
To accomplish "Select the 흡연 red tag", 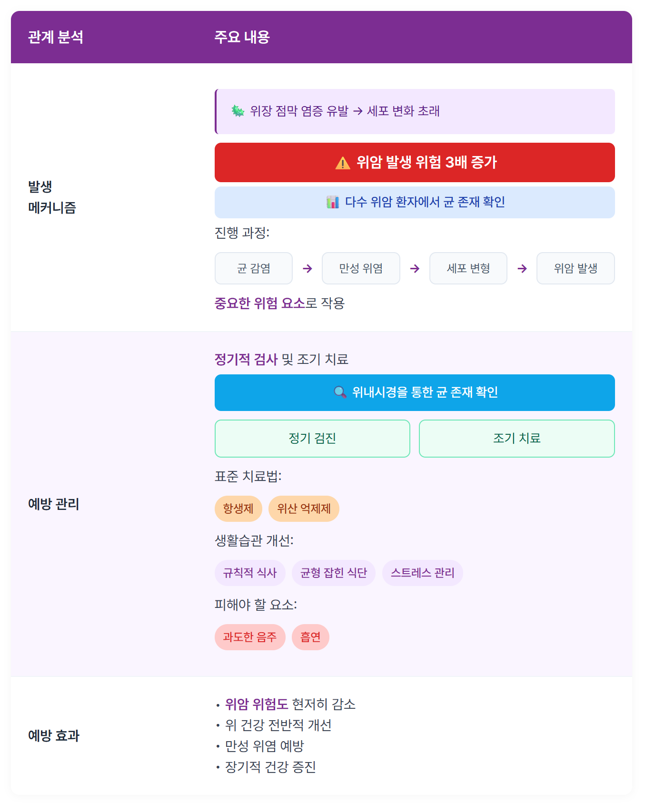I will click(310, 637).
